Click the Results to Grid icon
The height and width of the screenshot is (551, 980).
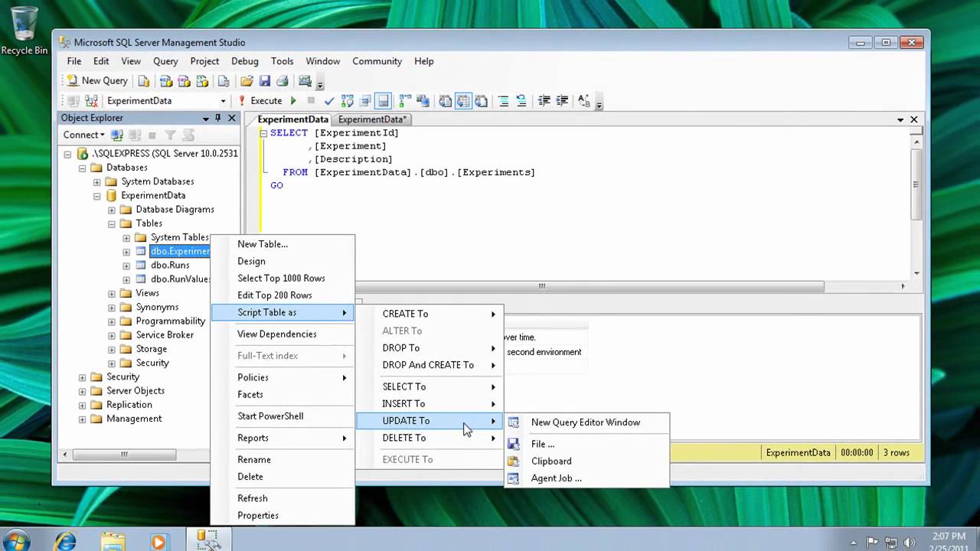pyautogui.click(x=463, y=100)
